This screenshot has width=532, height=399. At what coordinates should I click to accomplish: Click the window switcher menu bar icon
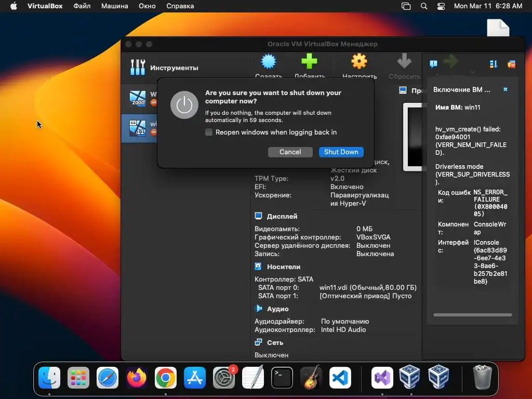[406, 6]
